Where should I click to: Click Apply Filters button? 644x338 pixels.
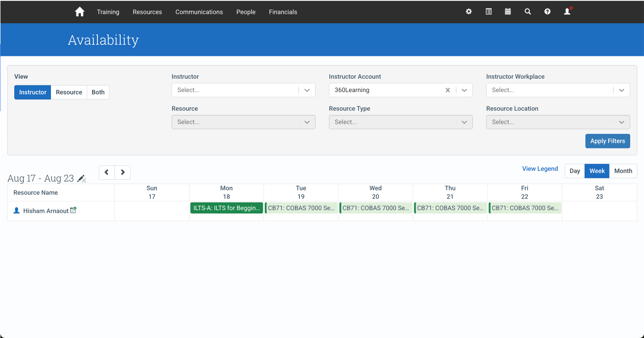608,141
